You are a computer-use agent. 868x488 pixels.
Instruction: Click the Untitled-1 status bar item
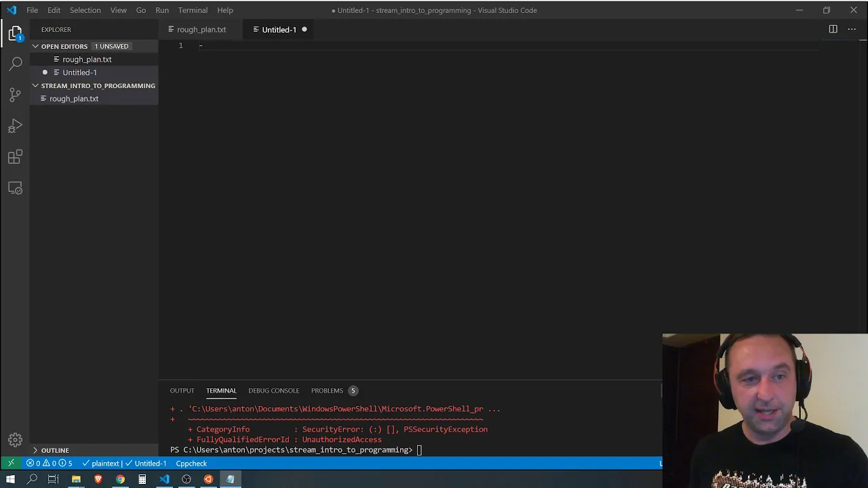pyautogui.click(x=146, y=464)
